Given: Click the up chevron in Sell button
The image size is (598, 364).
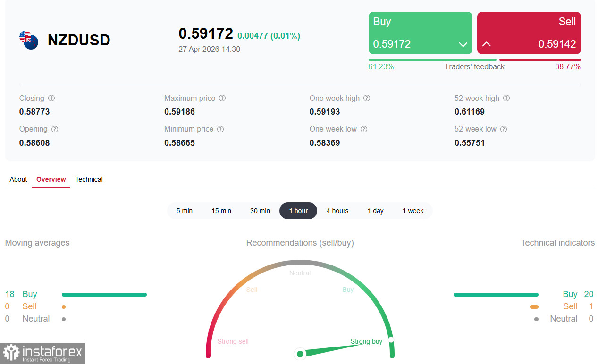Looking at the screenshot, I should (x=487, y=44).
